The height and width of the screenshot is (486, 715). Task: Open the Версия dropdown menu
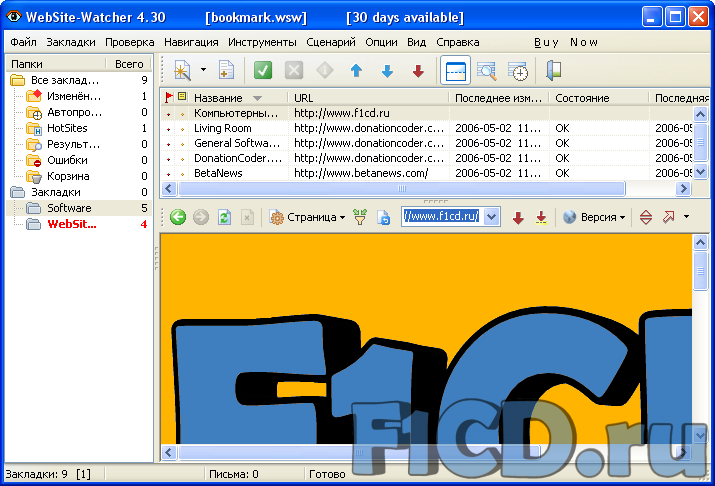(x=594, y=217)
